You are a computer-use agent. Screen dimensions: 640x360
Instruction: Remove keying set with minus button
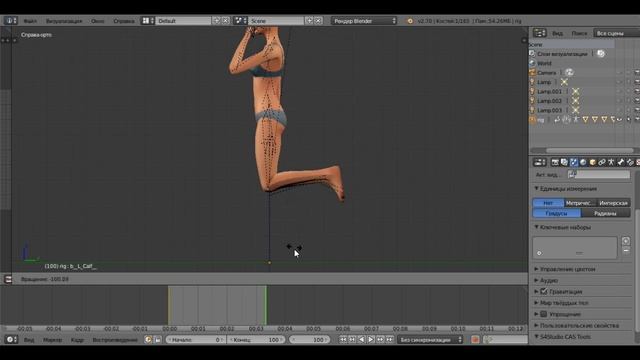pos(626,250)
